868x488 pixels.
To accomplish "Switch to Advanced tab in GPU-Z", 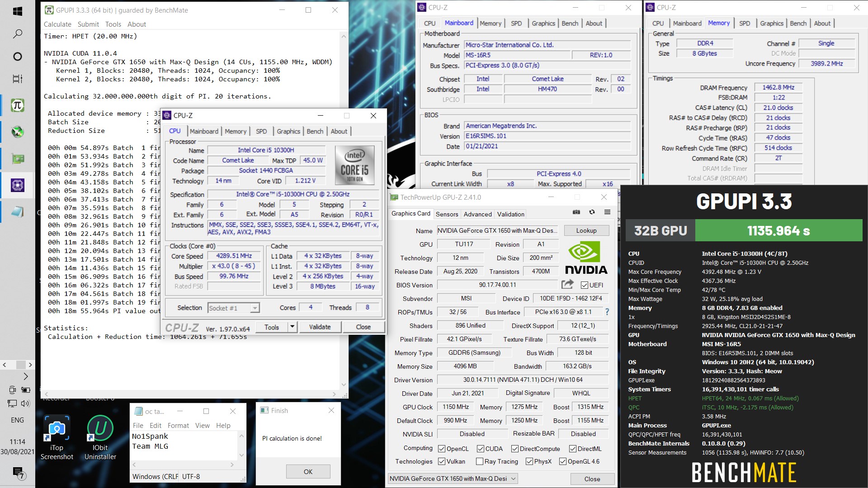I will (x=477, y=214).
